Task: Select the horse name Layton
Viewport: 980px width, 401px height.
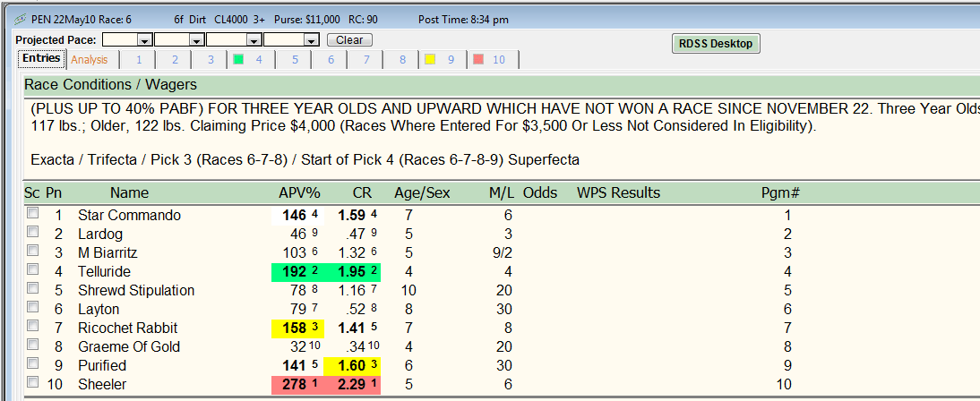Action: (99, 309)
